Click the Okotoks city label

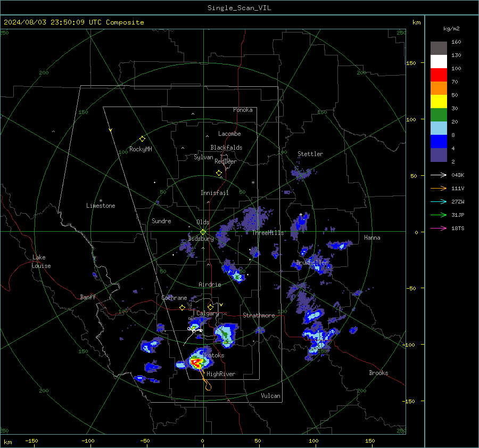coord(213,355)
